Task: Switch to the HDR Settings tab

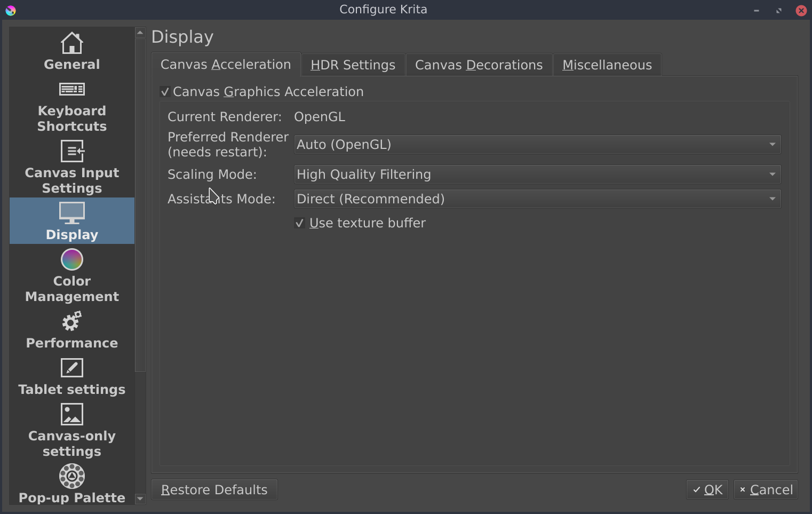Action: pyautogui.click(x=353, y=65)
